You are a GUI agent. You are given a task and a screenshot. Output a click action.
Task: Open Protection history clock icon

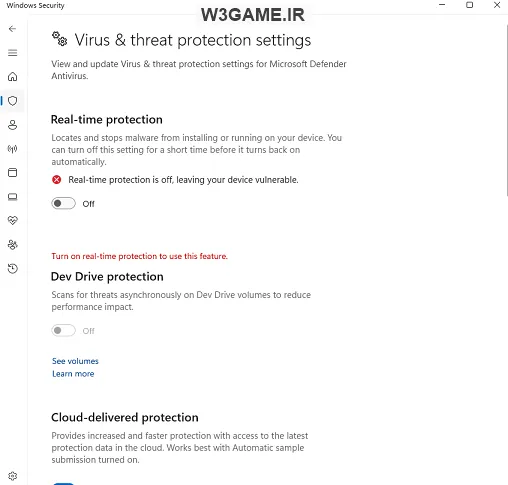(12, 269)
